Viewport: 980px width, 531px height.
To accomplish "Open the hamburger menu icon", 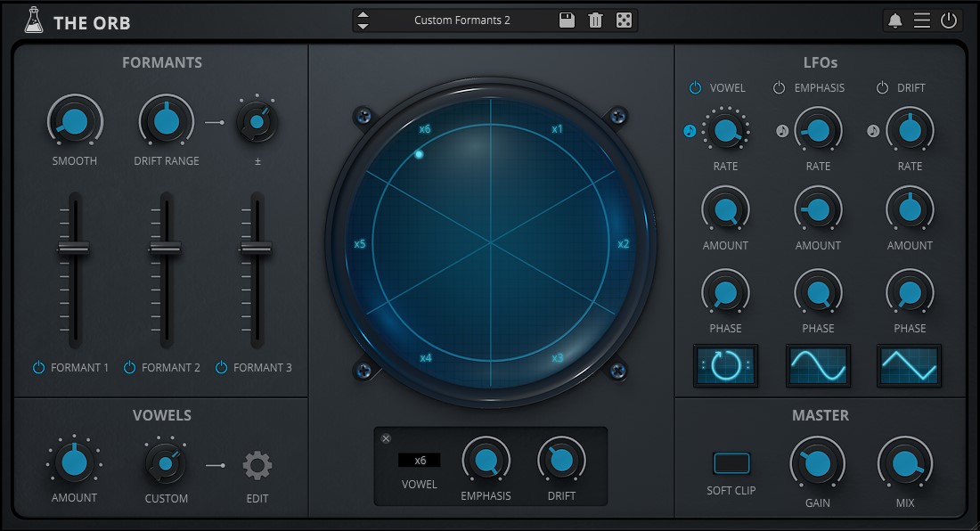I will (x=921, y=20).
